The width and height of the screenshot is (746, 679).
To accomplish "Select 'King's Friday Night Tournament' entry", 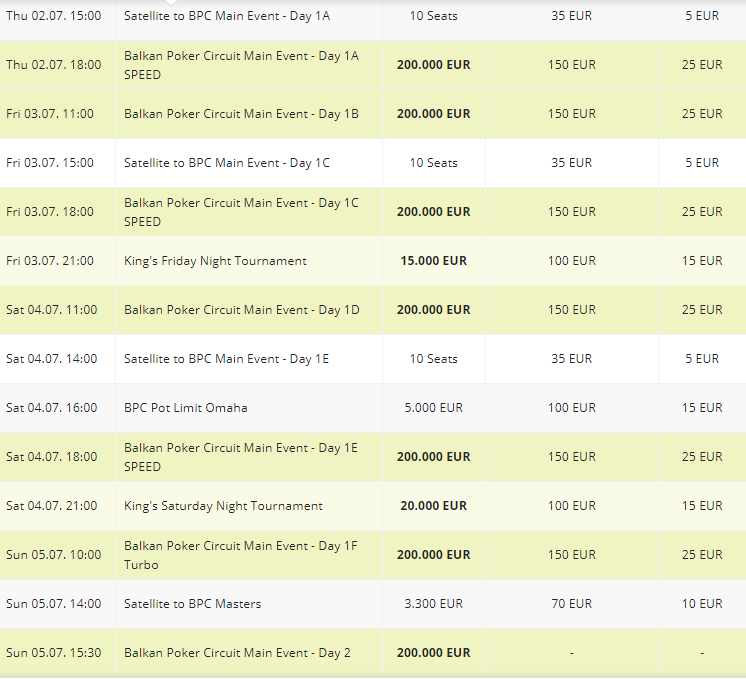I will 215,261.
